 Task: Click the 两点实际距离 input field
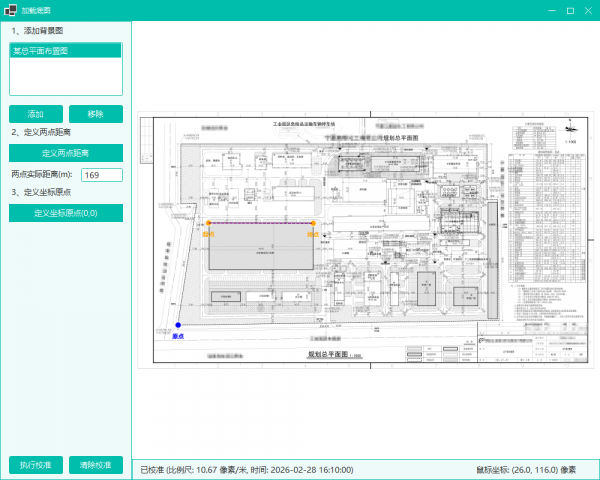click(101, 175)
